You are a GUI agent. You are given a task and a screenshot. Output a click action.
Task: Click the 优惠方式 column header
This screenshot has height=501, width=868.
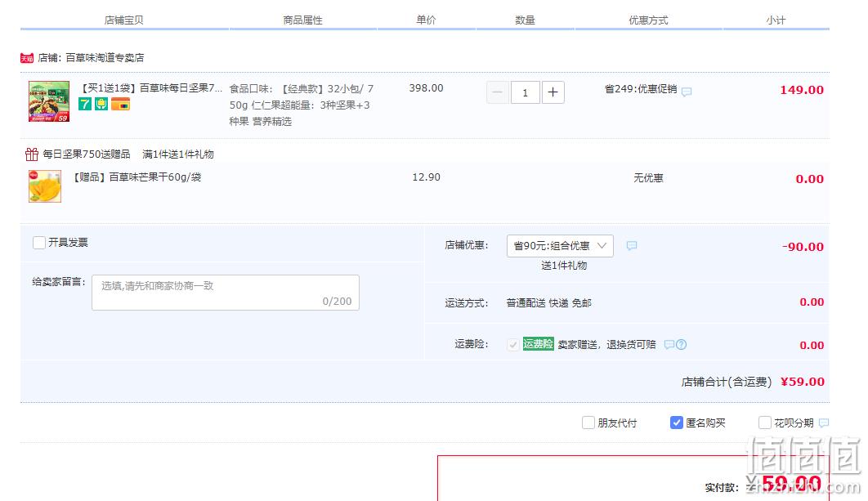tap(648, 20)
